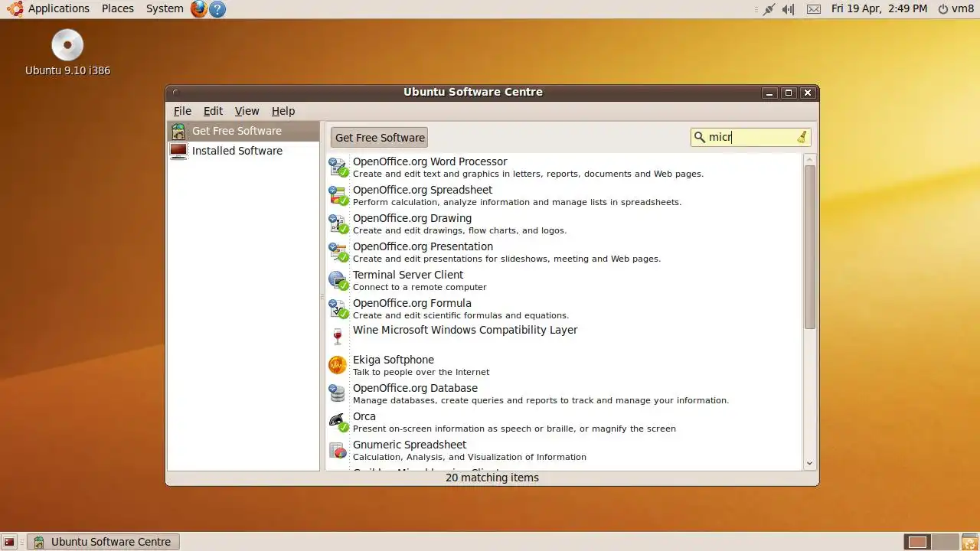Open the Edit menu
The width and height of the screenshot is (980, 551).
click(213, 111)
